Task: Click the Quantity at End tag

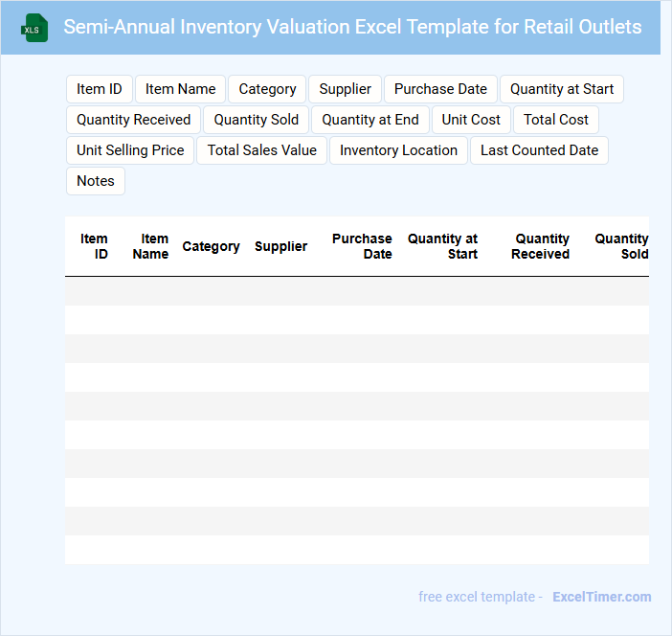Action: 370,120
